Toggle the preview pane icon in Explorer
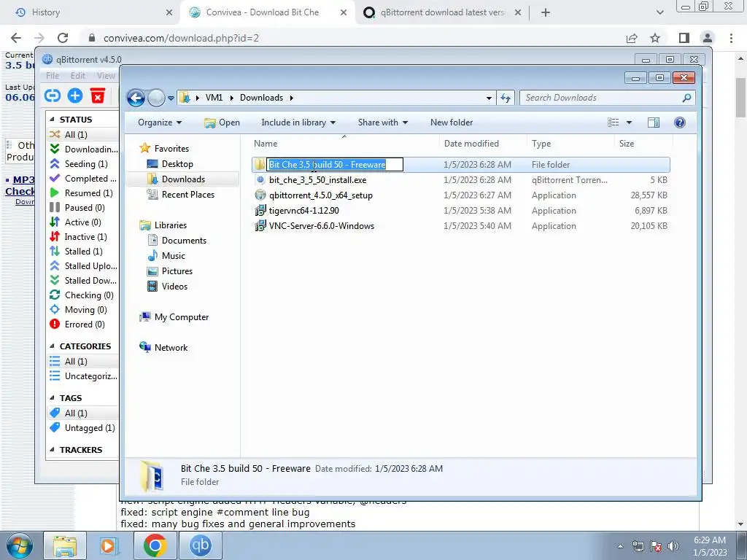Image resolution: width=747 pixels, height=560 pixels. point(654,122)
